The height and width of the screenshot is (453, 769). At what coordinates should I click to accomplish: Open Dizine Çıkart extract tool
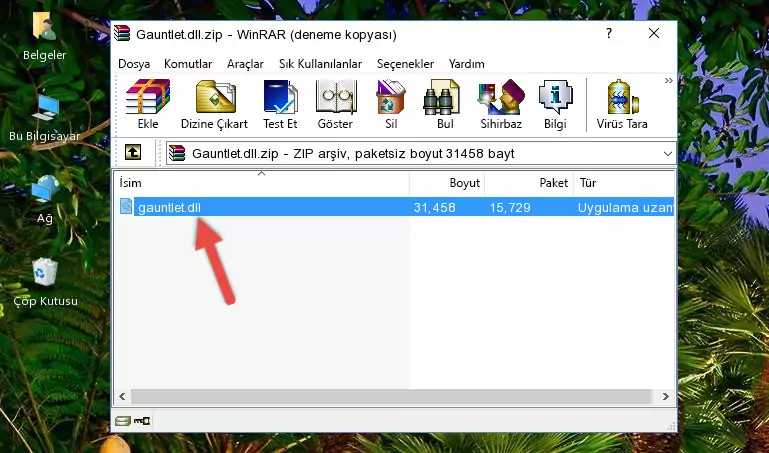click(215, 104)
